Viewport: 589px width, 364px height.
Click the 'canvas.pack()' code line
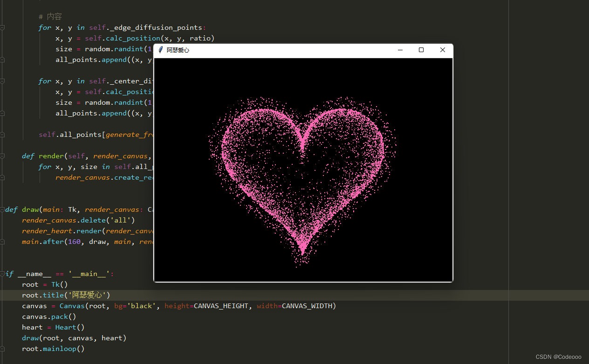pos(49,317)
